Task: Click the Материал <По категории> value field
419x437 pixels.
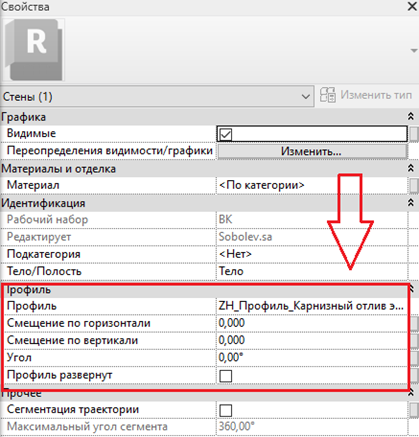Action: click(x=312, y=185)
